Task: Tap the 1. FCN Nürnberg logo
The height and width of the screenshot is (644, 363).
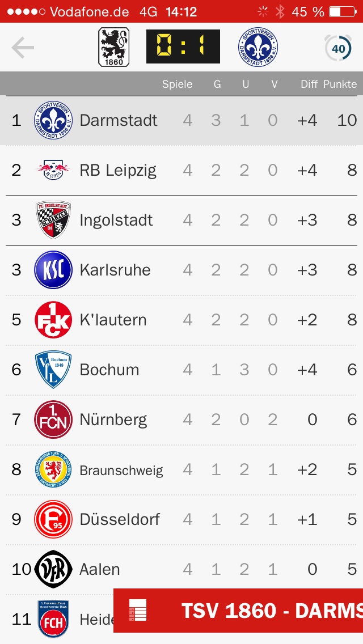Action: pos(53,420)
